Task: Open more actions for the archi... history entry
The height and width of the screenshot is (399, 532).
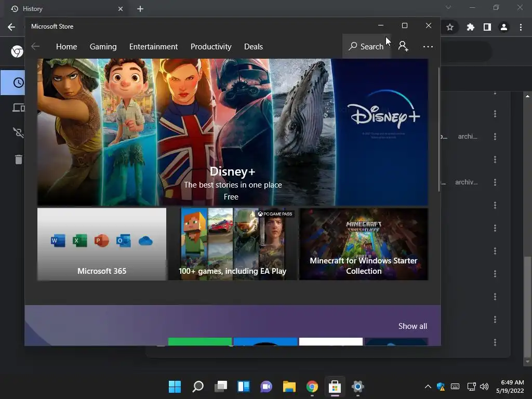Action: pos(495,137)
